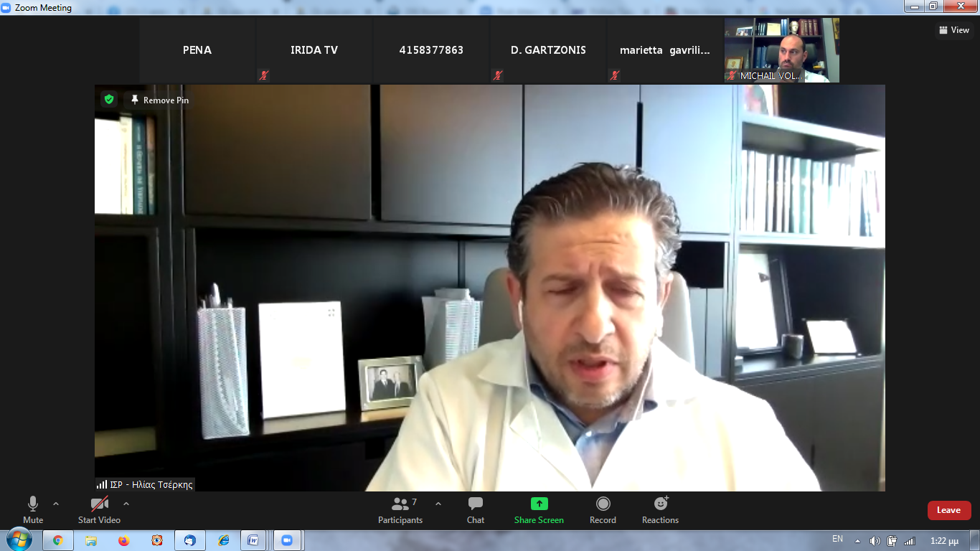Open Chrome from the taskbar
Viewport: 980px width, 551px height.
(x=57, y=540)
